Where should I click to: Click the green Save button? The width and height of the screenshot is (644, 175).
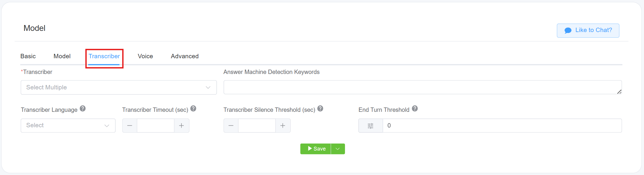[x=316, y=149]
